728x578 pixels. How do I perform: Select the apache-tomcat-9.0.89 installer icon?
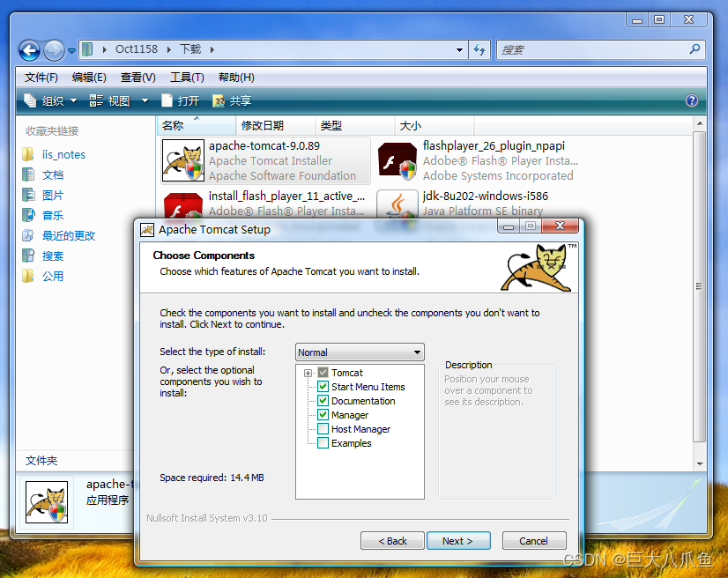coord(183,160)
